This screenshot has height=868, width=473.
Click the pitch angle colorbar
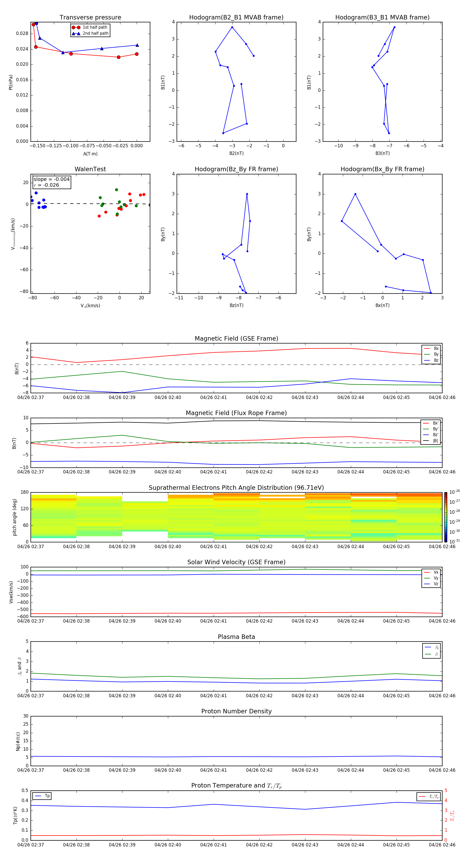(x=446, y=517)
